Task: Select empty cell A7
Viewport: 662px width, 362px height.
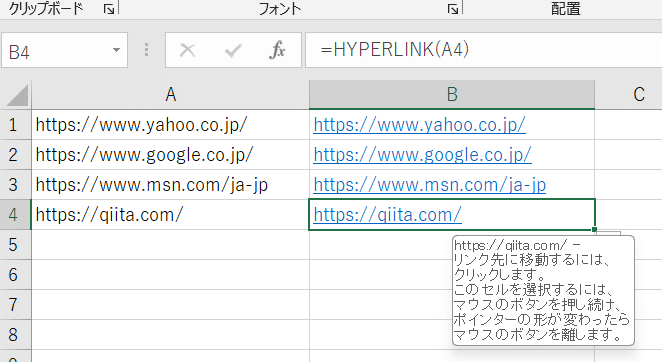Action: coord(171,305)
